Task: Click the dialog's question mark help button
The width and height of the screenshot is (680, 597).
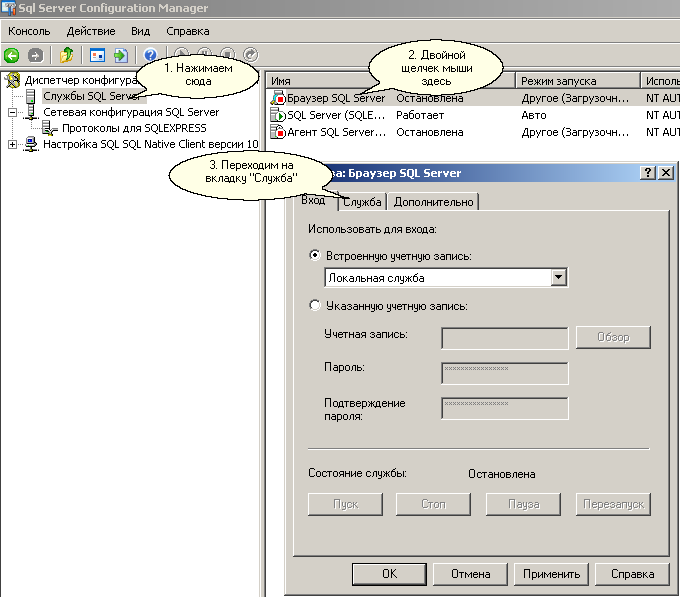Action: [x=647, y=173]
